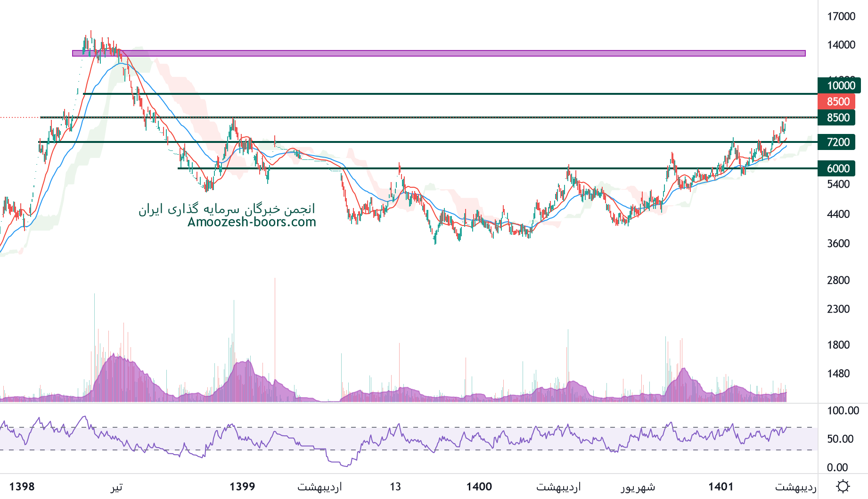Click the green 10000 price label
Image resolution: width=868 pixels, height=499 pixels.
[839, 85]
